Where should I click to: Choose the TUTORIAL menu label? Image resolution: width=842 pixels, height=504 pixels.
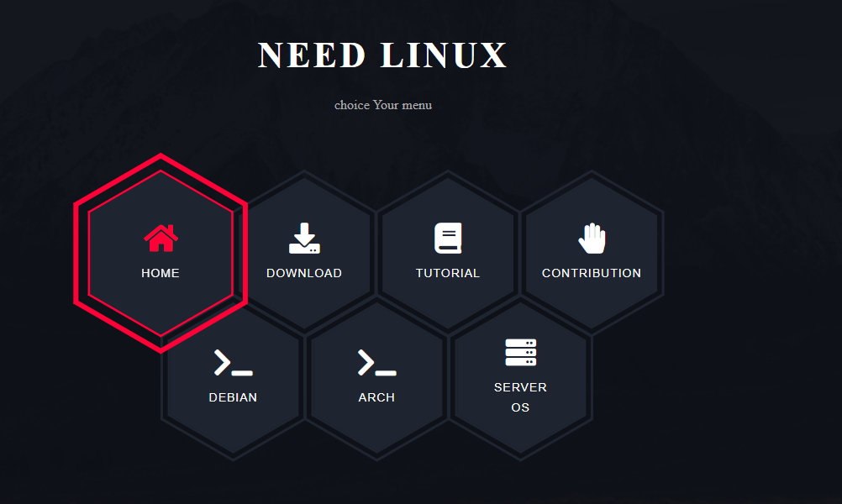(x=448, y=273)
